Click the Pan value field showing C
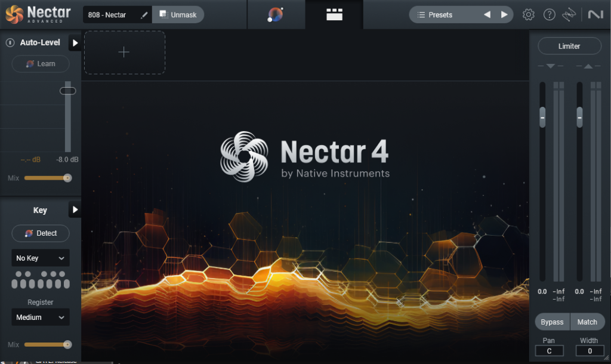This screenshot has height=364, width=611. coord(549,350)
